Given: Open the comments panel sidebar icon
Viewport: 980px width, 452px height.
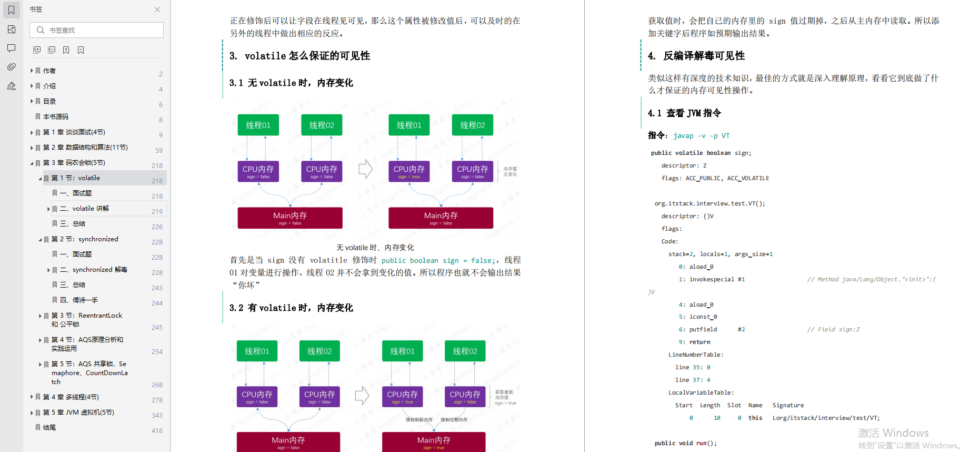Looking at the screenshot, I should pyautogui.click(x=11, y=48).
